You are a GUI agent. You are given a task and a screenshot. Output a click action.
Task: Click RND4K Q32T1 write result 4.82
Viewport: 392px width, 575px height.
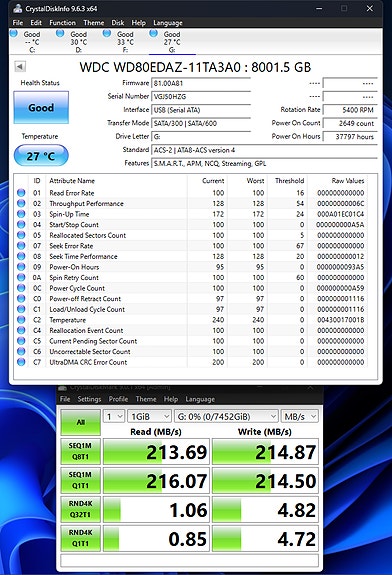tap(265, 509)
